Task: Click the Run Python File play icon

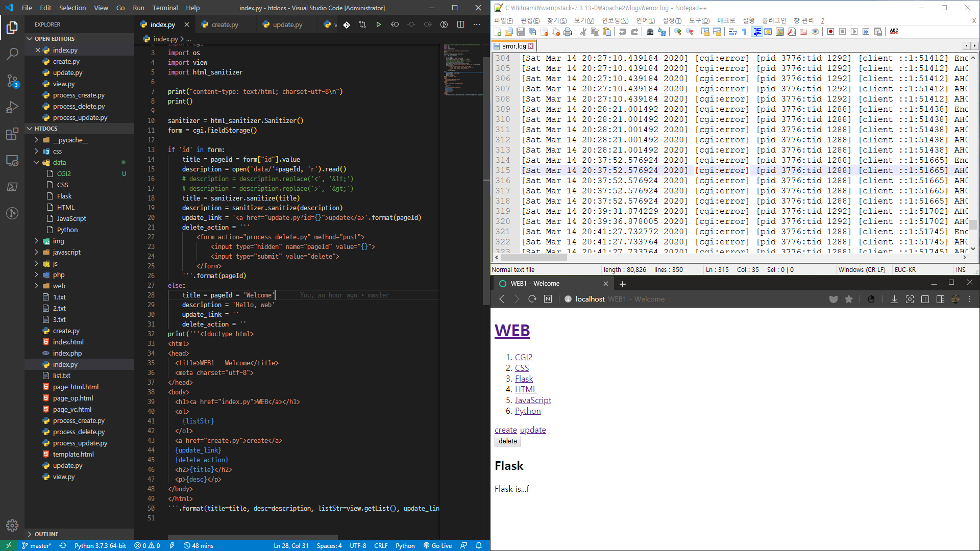Action: (x=378, y=24)
